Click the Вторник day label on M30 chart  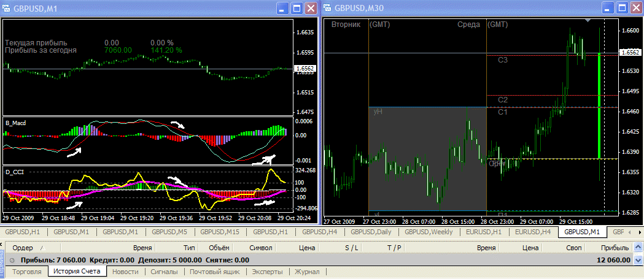346,25
